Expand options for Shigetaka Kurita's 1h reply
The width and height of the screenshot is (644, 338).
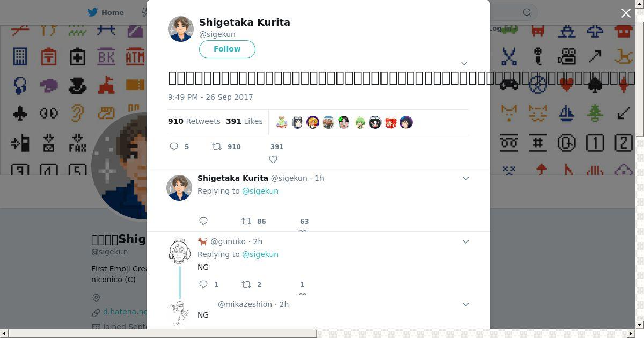[x=466, y=178]
